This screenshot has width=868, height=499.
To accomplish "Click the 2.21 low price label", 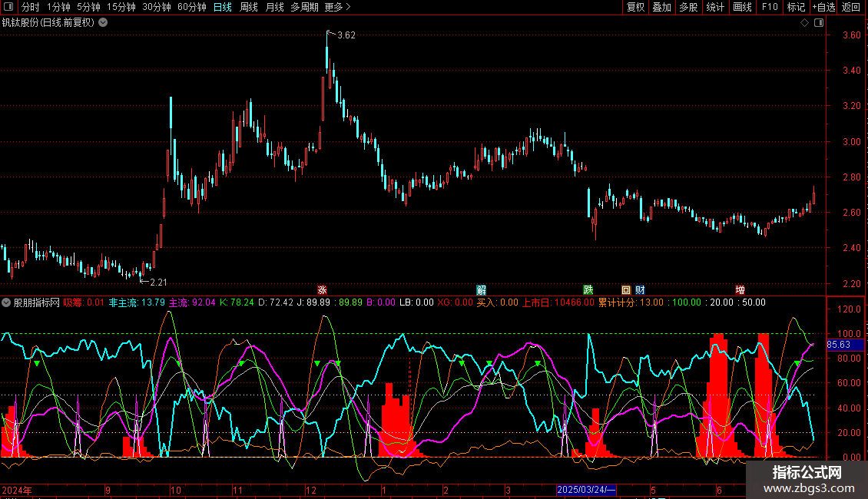I will pyautogui.click(x=158, y=283).
